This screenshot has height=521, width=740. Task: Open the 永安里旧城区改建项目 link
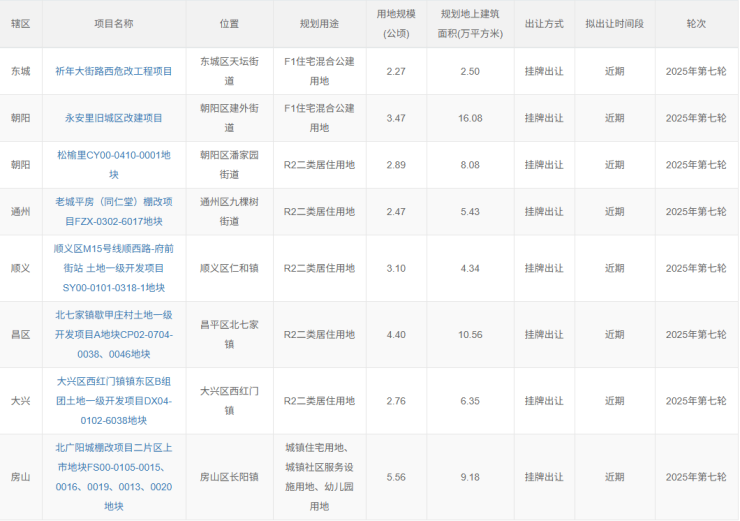[x=114, y=118]
